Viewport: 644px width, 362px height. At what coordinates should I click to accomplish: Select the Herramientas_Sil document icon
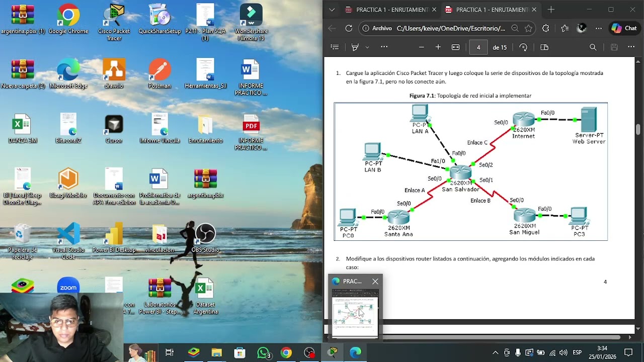tap(205, 74)
